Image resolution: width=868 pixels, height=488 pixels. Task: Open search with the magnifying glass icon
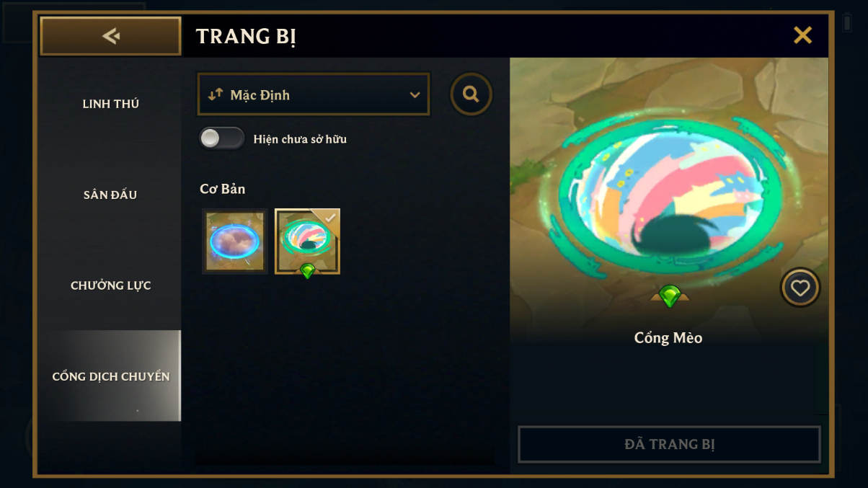pyautogui.click(x=471, y=94)
